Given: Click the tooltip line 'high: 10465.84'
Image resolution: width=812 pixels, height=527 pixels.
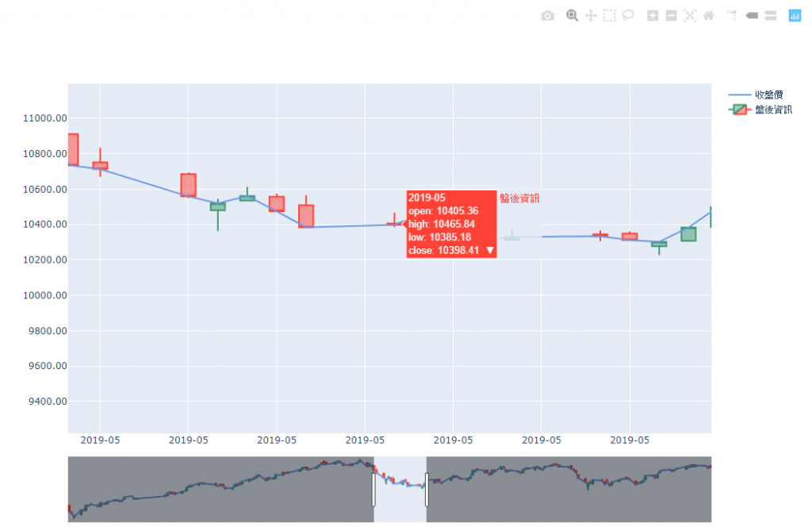Looking at the screenshot, I should click(441, 225).
